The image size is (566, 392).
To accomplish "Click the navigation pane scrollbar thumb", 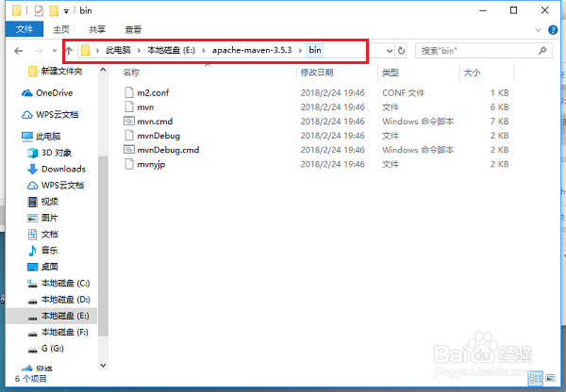I will tap(103, 246).
